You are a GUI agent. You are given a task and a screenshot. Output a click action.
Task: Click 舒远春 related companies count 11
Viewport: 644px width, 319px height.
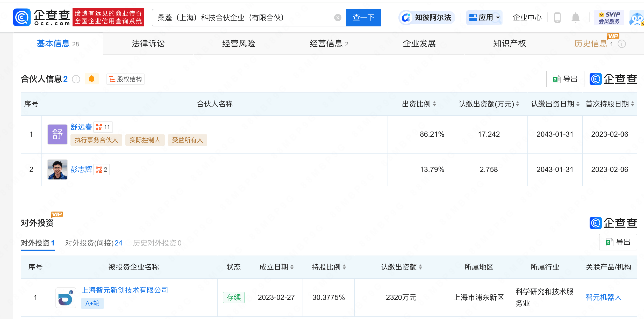[103, 127]
